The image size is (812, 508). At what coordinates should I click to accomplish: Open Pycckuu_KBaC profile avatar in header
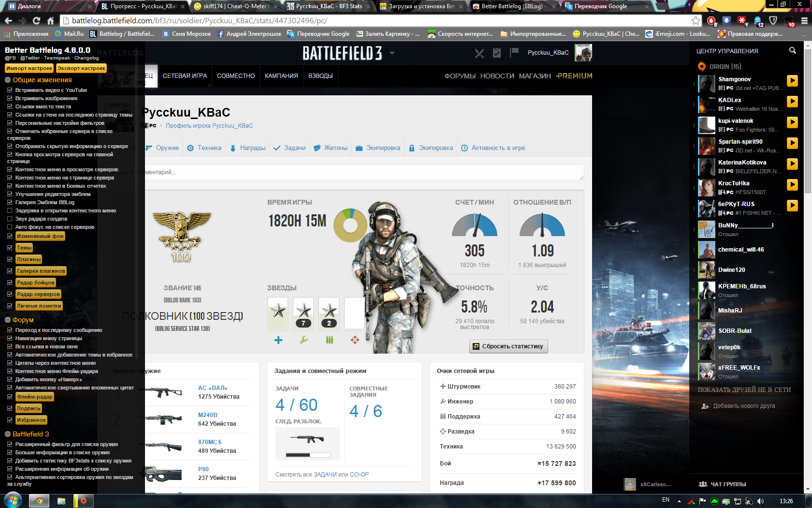583,53
